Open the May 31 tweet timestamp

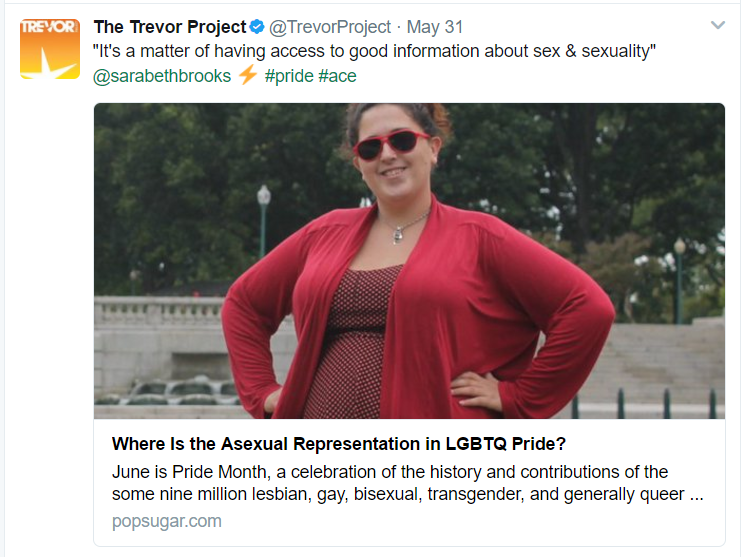tap(435, 27)
